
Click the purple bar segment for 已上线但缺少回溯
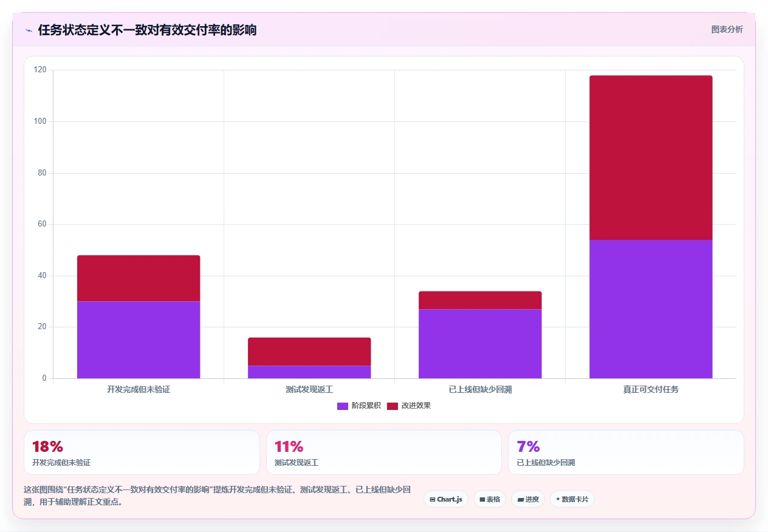[480, 344]
